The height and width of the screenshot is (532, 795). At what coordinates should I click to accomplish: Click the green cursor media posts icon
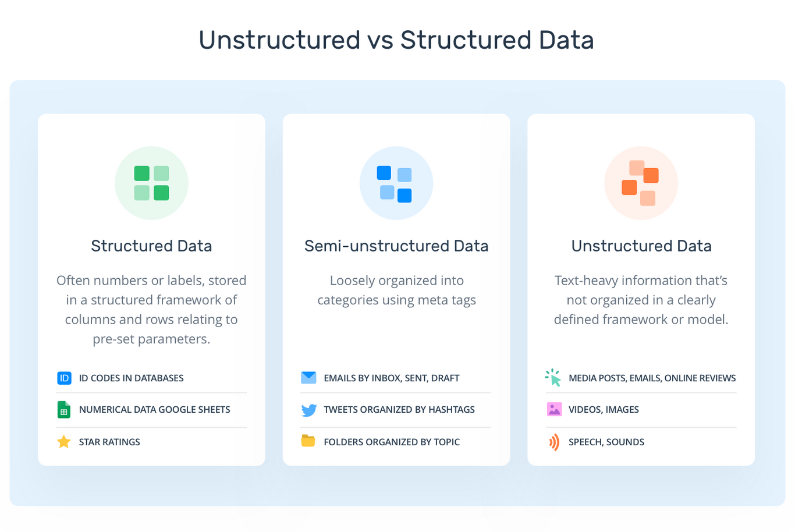(553, 378)
